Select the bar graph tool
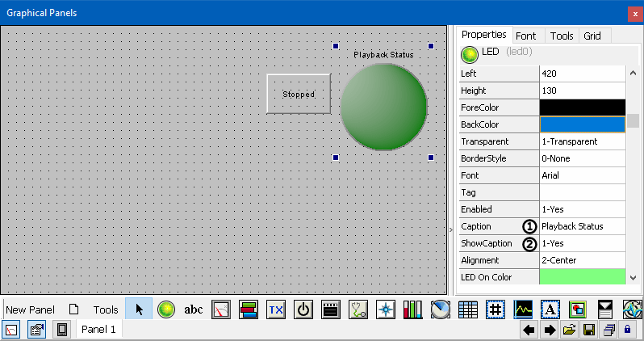Viewport: 644px width, 341px height. [413, 309]
